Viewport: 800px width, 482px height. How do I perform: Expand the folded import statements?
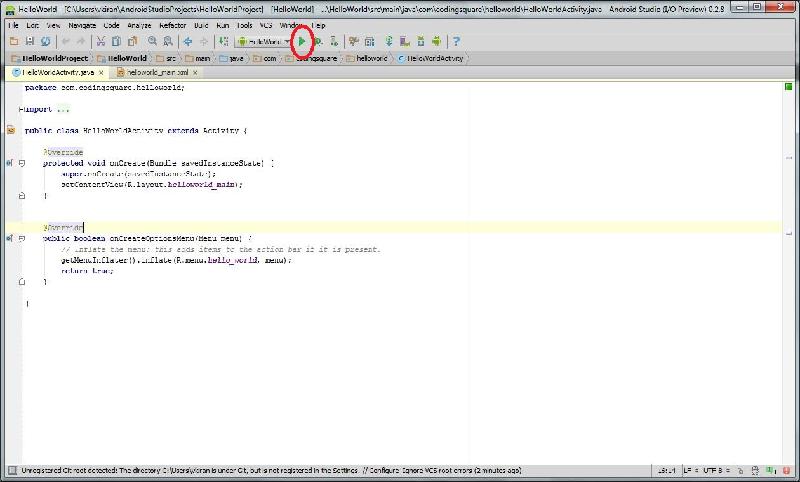click(21, 109)
